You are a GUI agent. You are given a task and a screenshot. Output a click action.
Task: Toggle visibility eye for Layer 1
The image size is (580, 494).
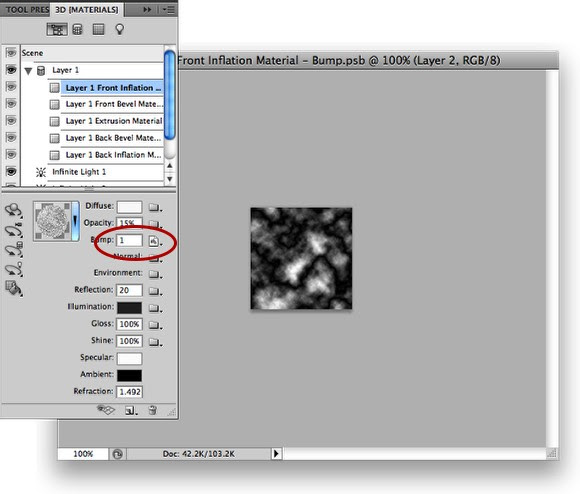(x=11, y=70)
